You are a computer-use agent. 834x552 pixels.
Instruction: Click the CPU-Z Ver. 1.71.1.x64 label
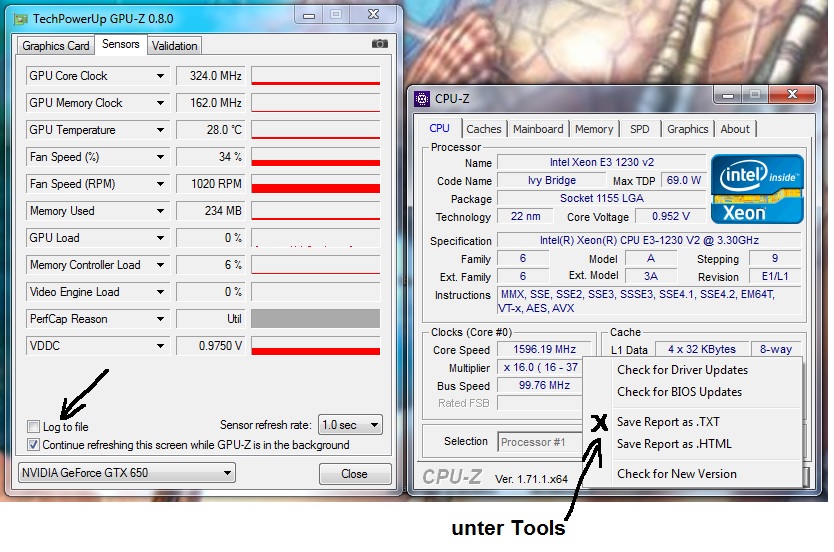tap(531, 479)
